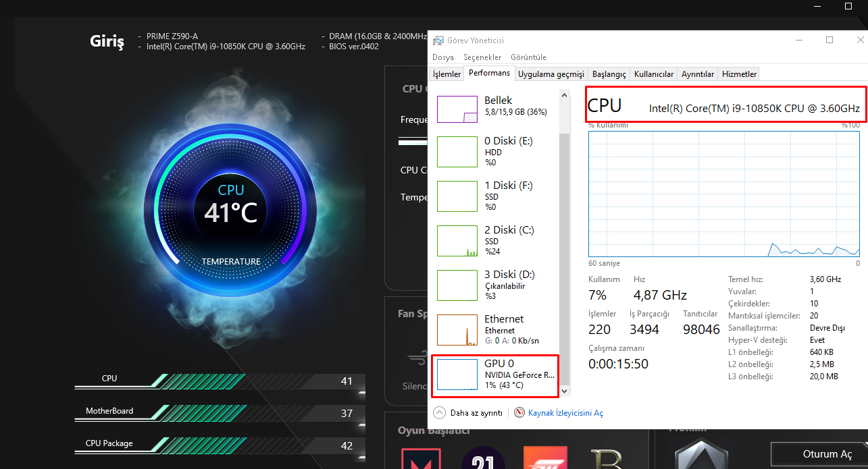Click the CPU Package 42 temperature bar

[220, 445]
